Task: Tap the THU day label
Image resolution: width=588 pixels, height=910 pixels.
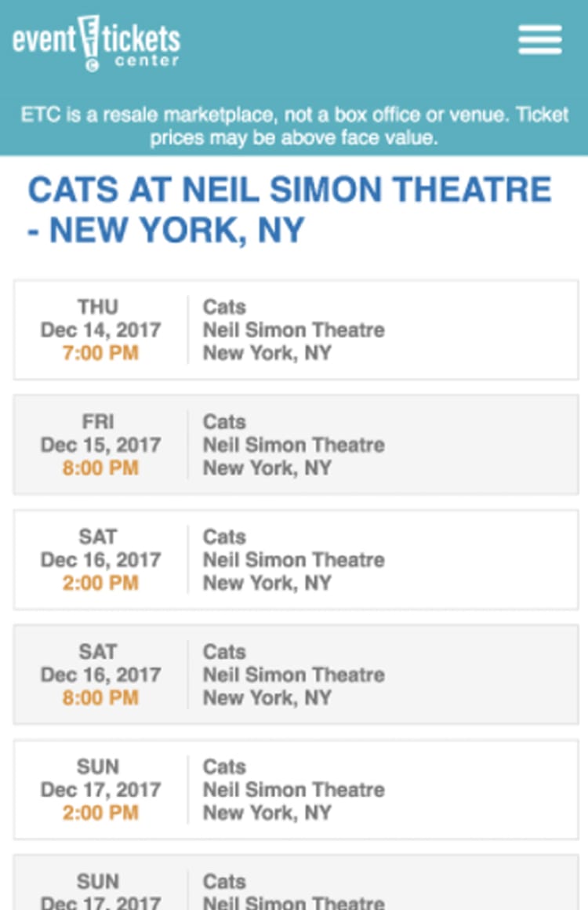Action: pyautogui.click(x=98, y=307)
